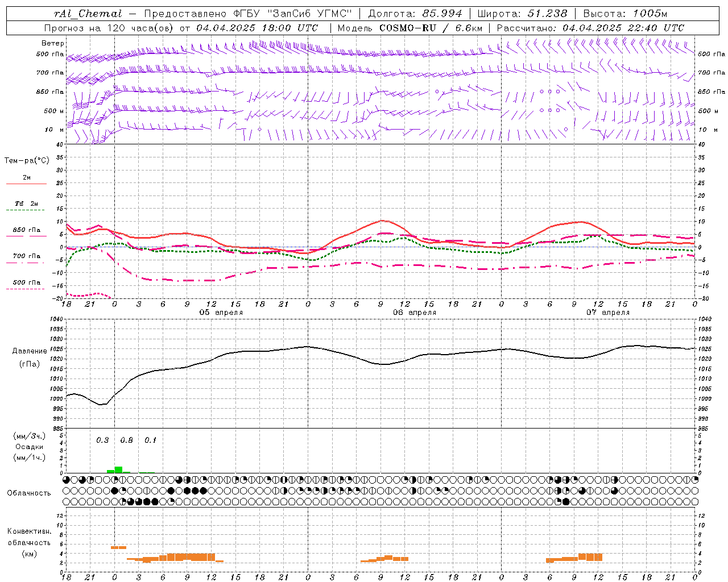Image resolution: width=728 pixels, height=582 pixels.
Task: Click the 0.8 precipitation amount label
Action: point(126,440)
